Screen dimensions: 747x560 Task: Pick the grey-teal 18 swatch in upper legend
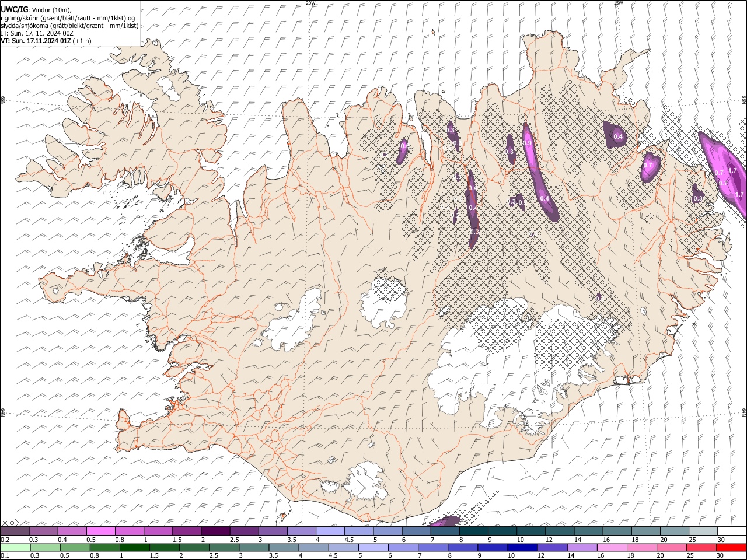(x=645, y=531)
